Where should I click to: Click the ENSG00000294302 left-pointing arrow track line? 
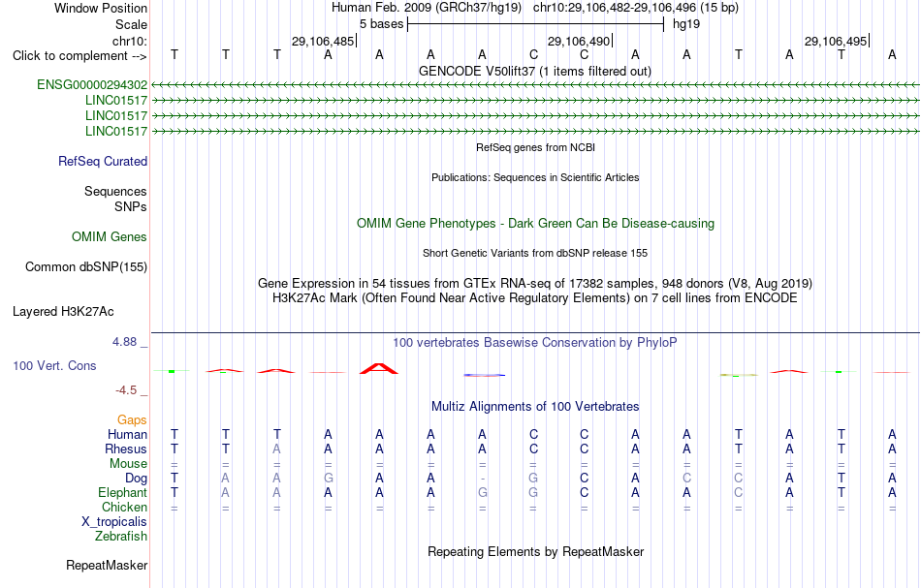[535, 85]
